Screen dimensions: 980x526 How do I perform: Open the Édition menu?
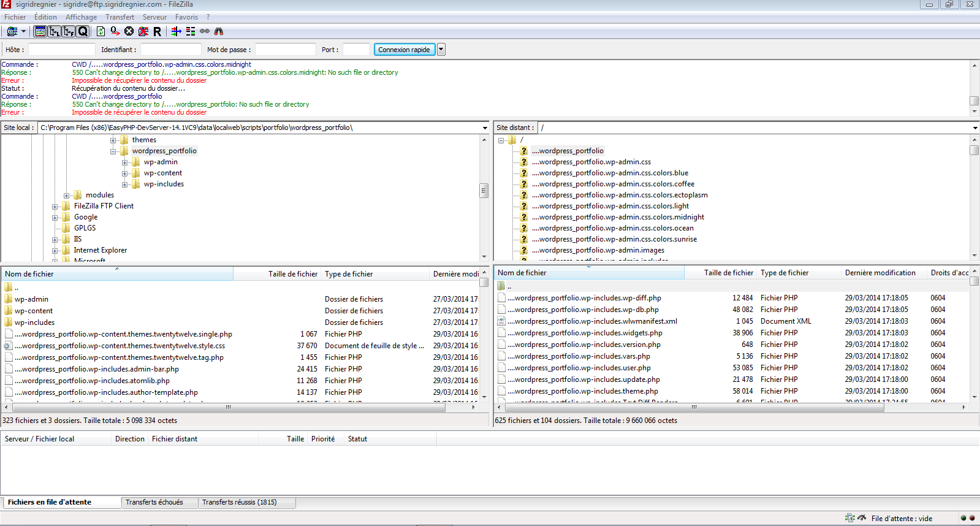click(x=45, y=17)
